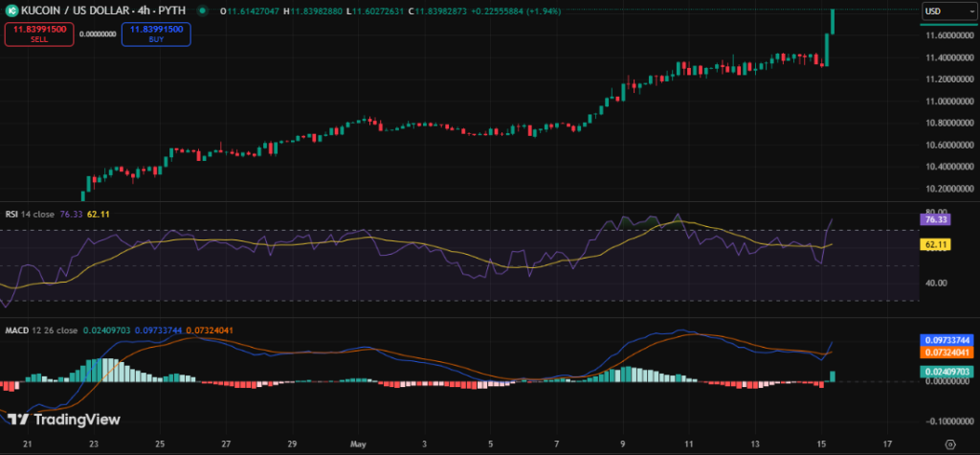Viewport: 980px width, 455px height.
Task: Click the open value 11.61427047
Action: click(x=253, y=11)
